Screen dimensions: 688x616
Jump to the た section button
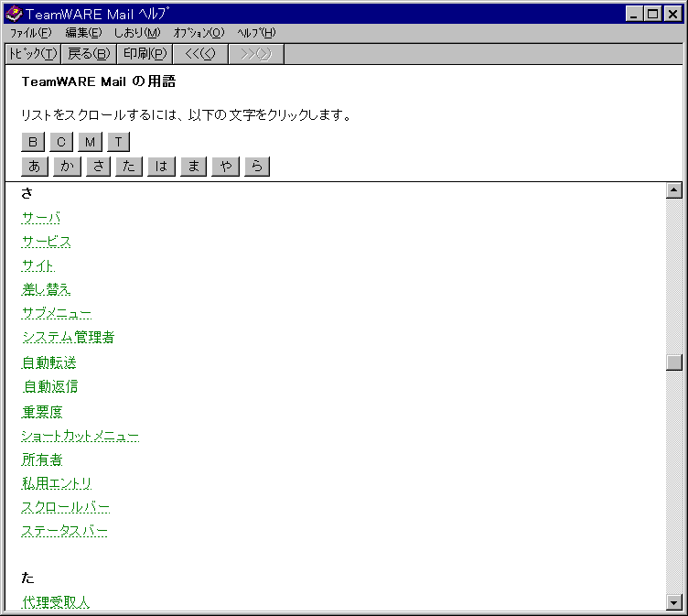[x=129, y=167]
